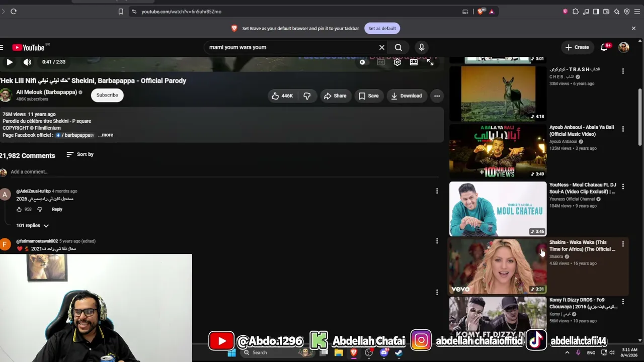Viewport: 644px width, 362px height.
Task: Open the Brave VPN shield icon
Action: pyautogui.click(x=627, y=12)
